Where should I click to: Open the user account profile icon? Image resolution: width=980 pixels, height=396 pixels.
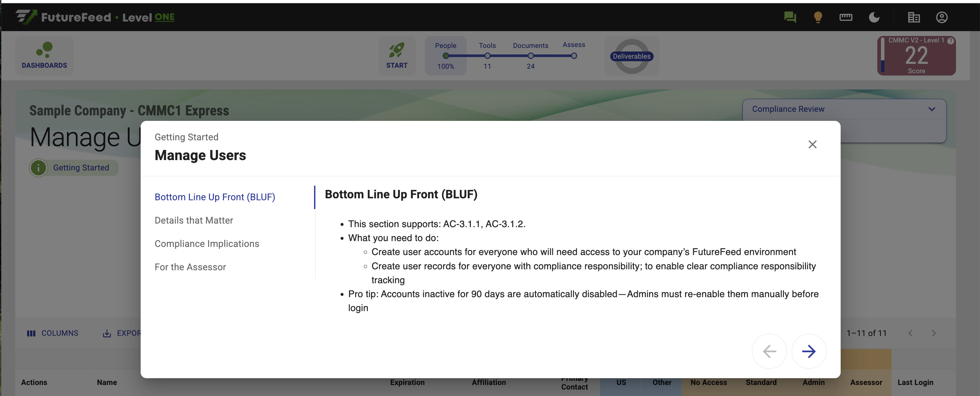click(x=941, y=17)
